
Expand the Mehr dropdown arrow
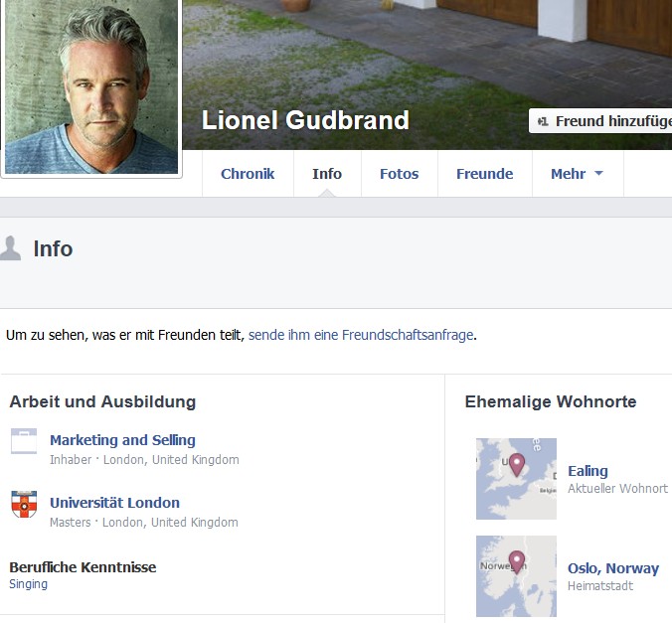[598, 174]
